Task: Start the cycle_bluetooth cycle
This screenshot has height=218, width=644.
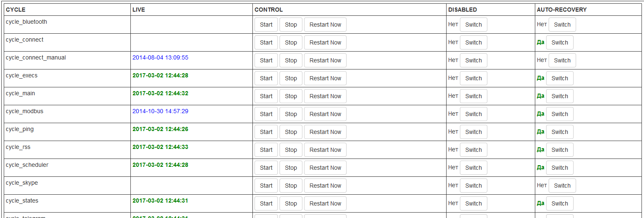Action: (x=266, y=25)
